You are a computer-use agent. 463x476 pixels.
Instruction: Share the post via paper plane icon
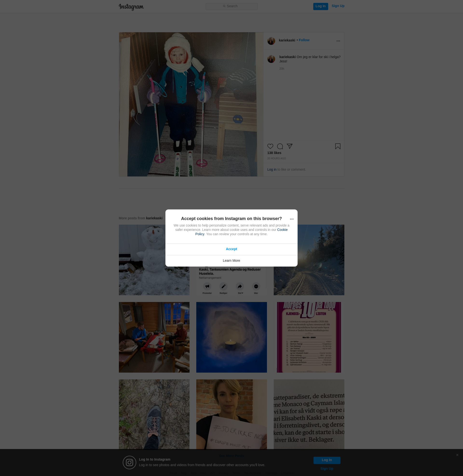coord(289,146)
